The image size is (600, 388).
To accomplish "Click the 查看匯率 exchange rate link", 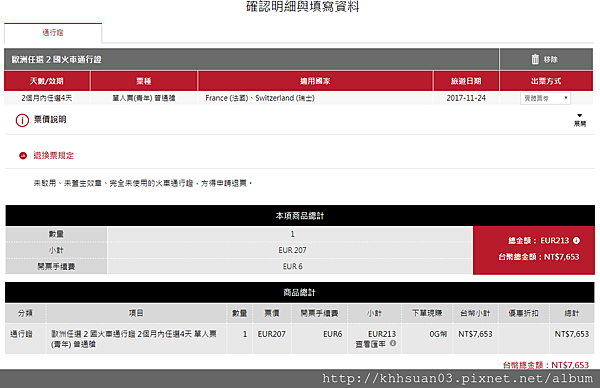I will (x=370, y=344).
